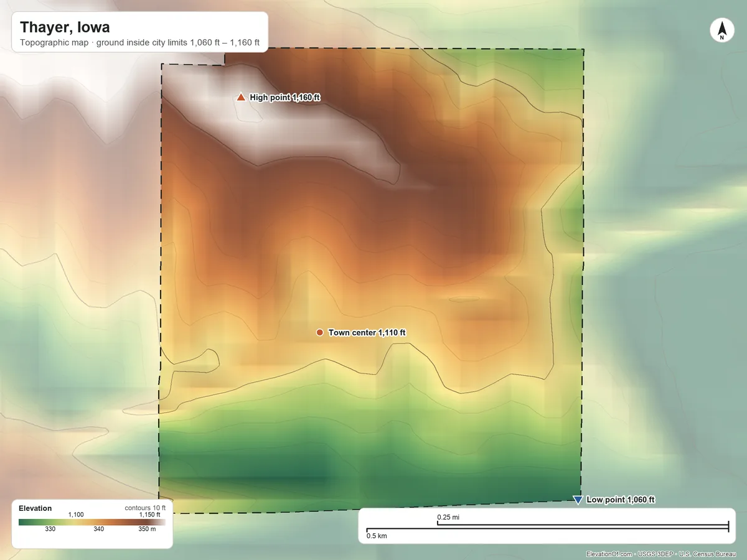Click the Elevation legend heading
747x560 pixels.
[35, 508]
